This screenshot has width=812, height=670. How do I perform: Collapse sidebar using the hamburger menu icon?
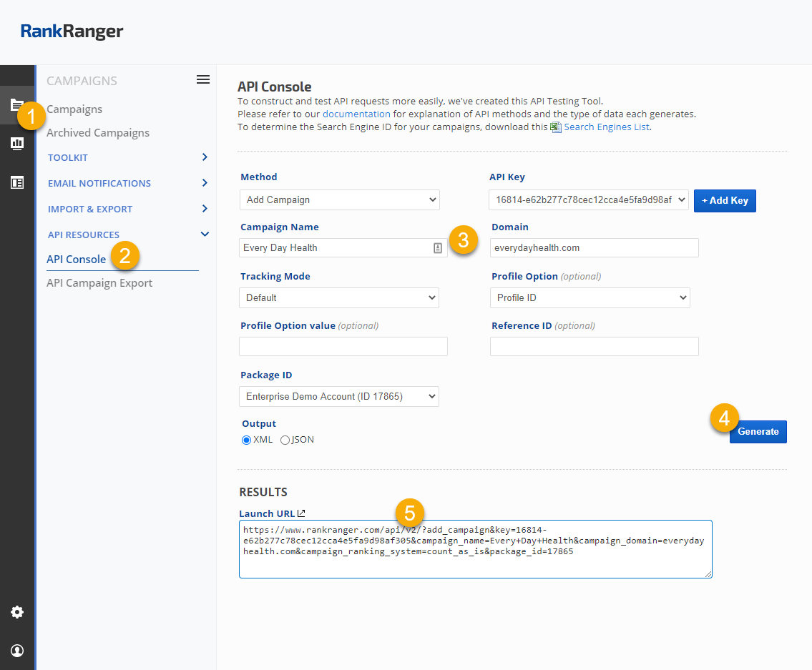click(203, 80)
